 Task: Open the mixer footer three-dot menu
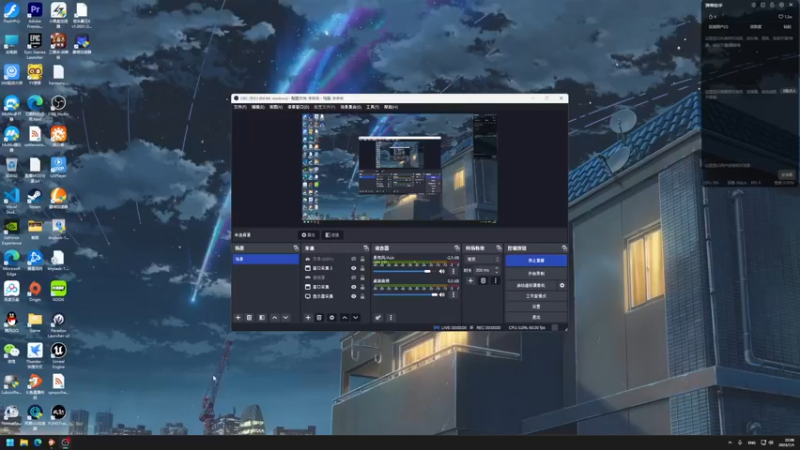391,317
